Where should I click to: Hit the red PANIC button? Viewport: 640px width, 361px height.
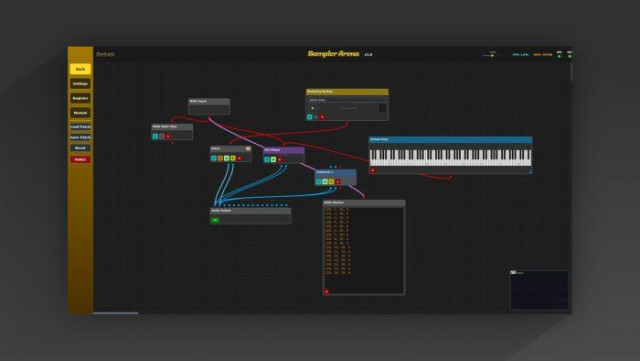[80, 159]
